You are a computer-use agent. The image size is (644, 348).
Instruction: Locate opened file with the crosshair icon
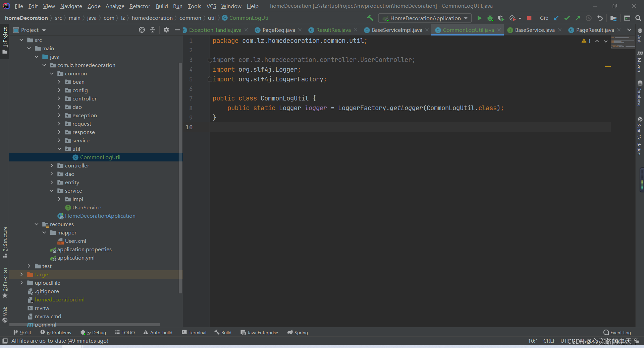pos(142,30)
